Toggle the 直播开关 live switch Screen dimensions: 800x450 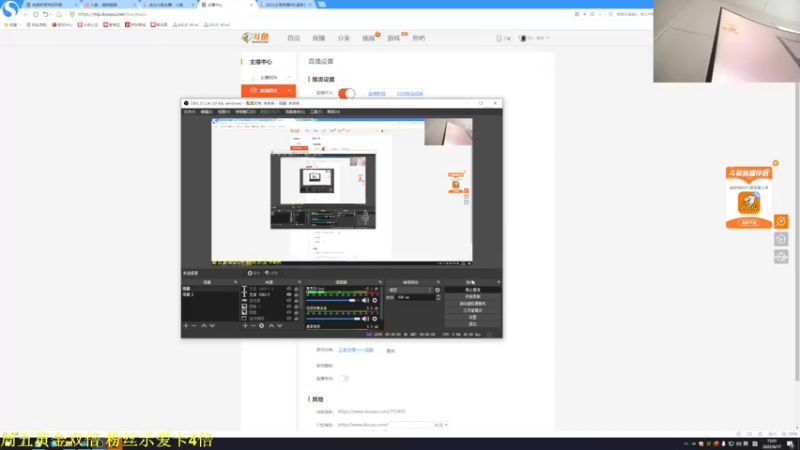[346, 93]
